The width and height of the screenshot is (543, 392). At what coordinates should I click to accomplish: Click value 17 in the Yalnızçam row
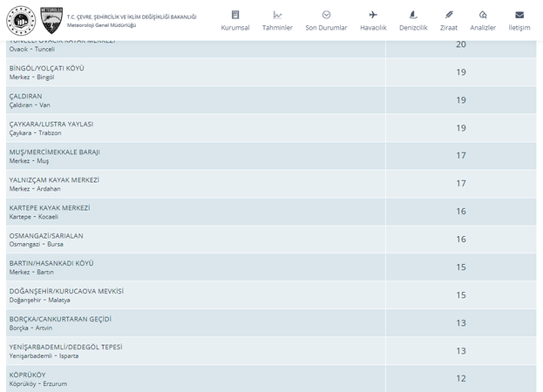click(x=461, y=184)
